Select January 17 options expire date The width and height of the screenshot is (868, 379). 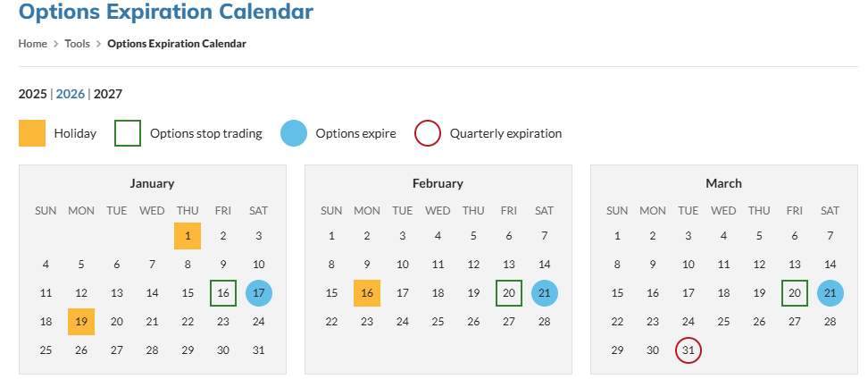coord(258,293)
